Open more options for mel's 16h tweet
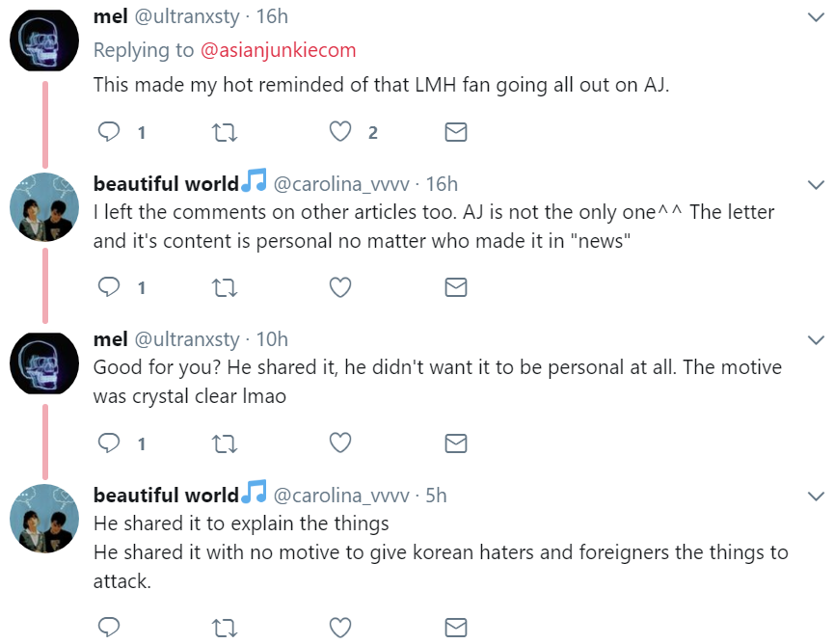This screenshot has height=644, width=834. (x=816, y=17)
